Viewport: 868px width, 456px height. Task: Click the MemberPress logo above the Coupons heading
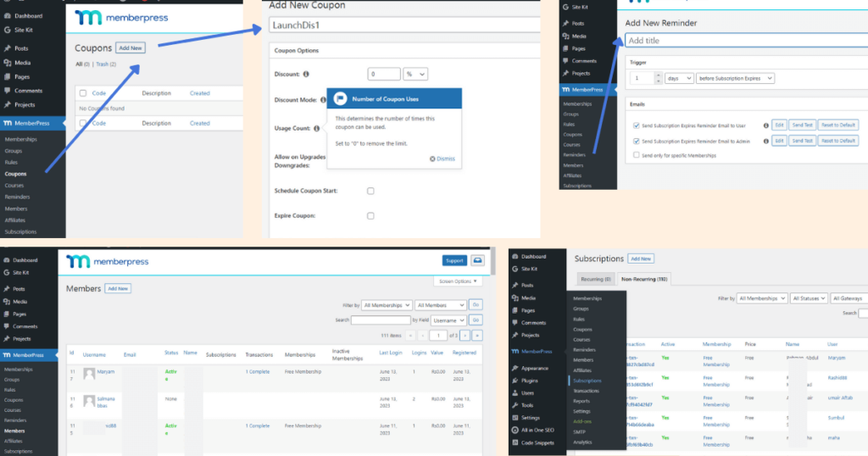pyautogui.click(x=121, y=18)
